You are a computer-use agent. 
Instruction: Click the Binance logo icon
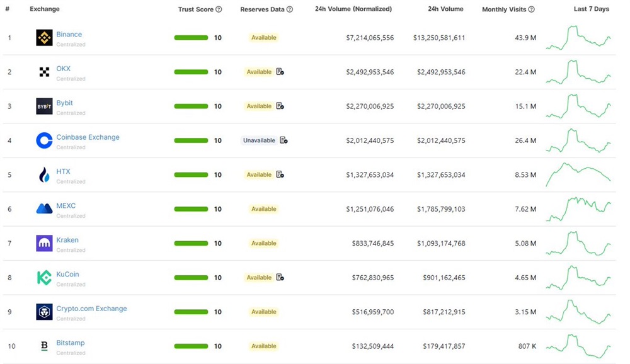coord(44,38)
